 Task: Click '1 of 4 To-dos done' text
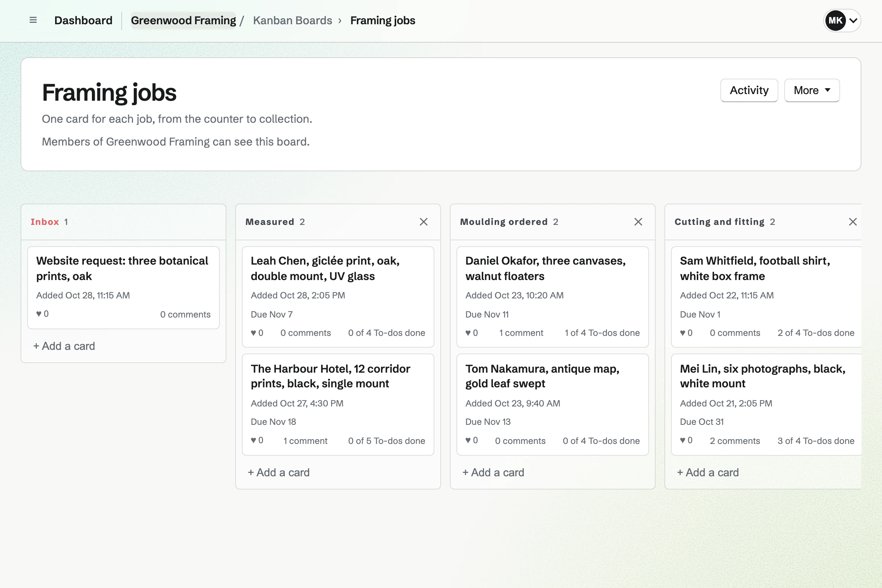click(x=602, y=333)
